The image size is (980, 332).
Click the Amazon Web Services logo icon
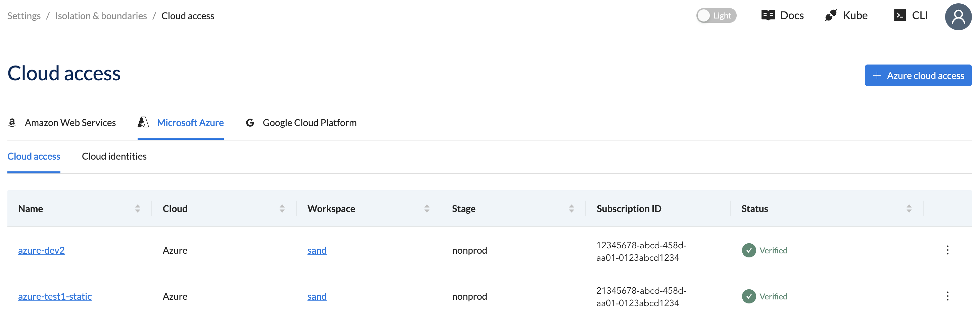point(12,123)
